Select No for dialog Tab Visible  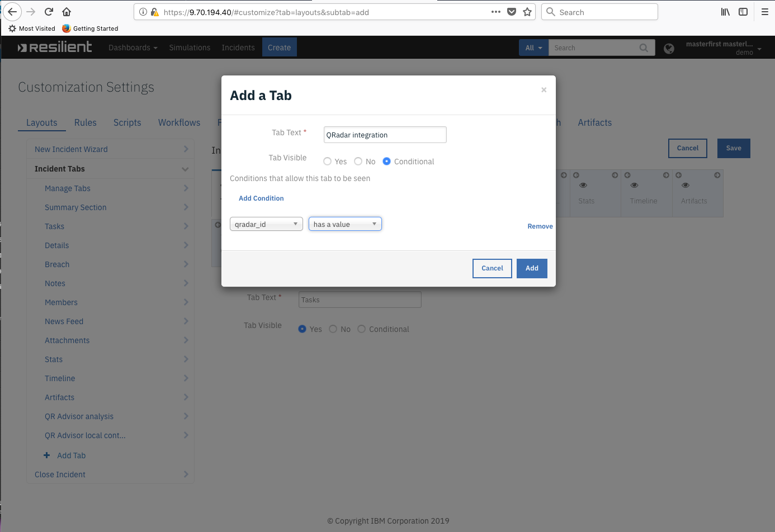click(358, 161)
